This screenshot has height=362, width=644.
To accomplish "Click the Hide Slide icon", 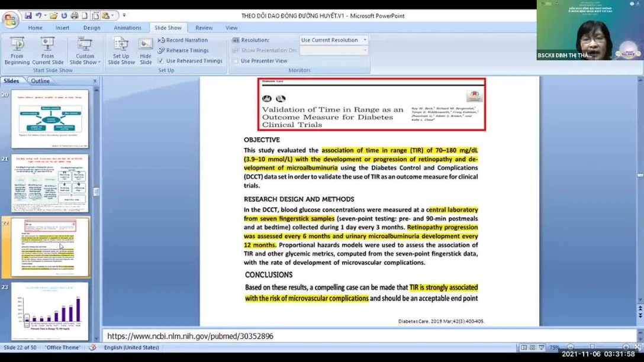I will tap(146, 50).
